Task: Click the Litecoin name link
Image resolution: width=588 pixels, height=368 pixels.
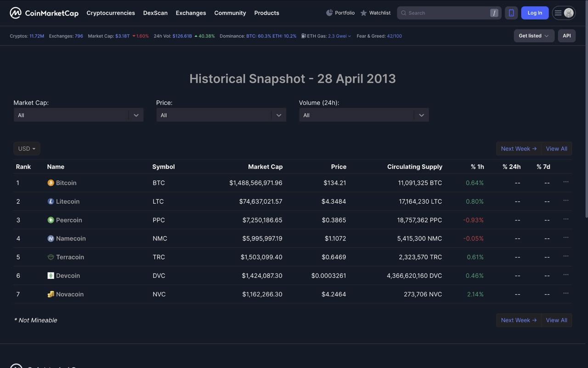Action: click(x=68, y=201)
